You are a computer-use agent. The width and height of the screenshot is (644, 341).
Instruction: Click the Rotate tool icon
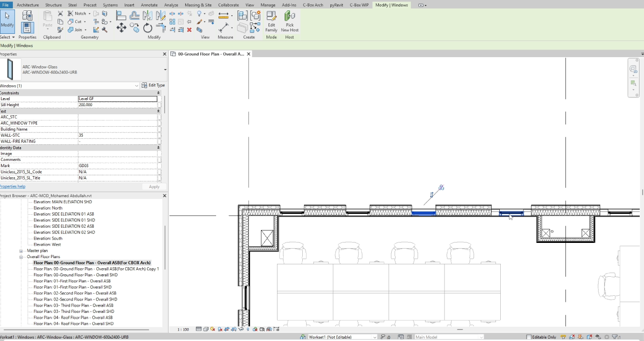coord(148,28)
